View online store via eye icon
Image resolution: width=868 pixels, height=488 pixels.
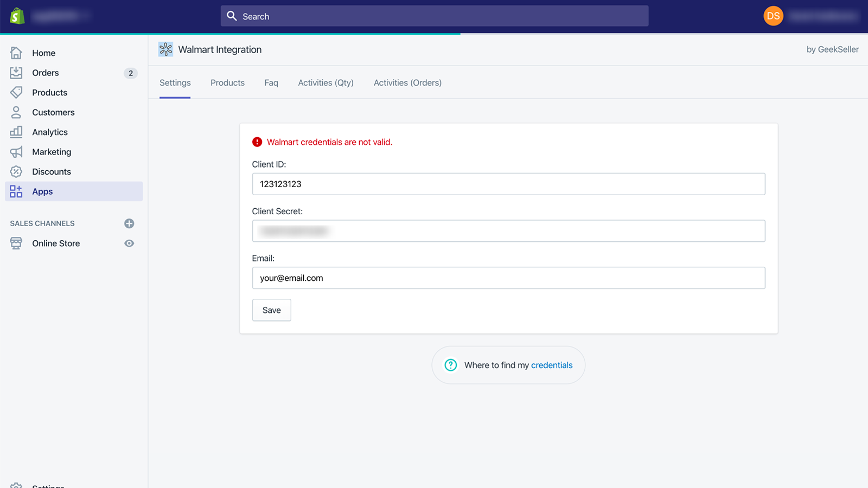[x=129, y=243]
